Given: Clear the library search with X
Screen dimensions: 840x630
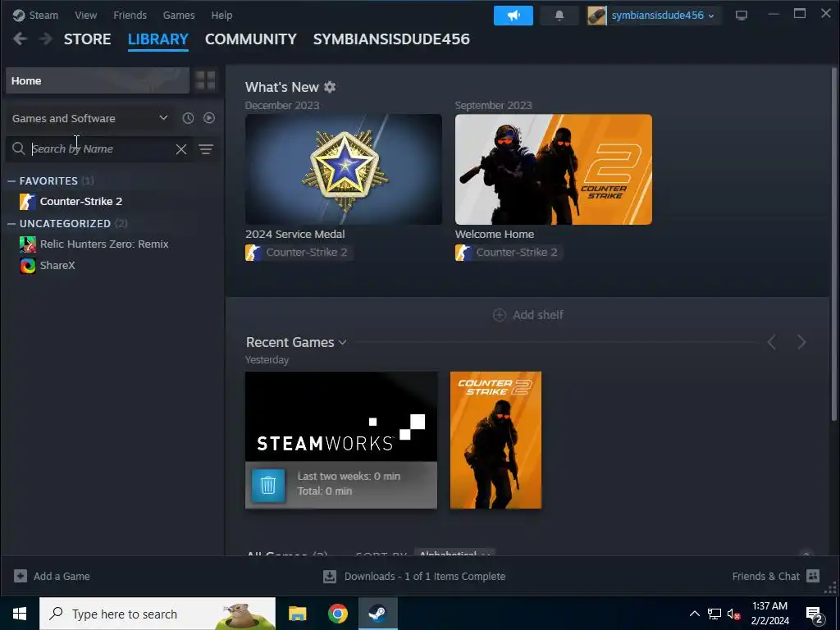Looking at the screenshot, I should [x=181, y=149].
